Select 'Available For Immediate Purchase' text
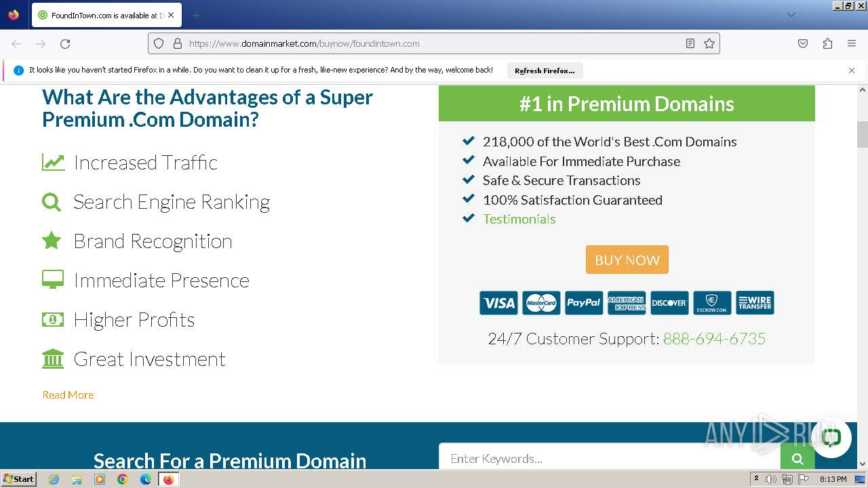This screenshot has height=488, width=868. (x=581, y=161)
